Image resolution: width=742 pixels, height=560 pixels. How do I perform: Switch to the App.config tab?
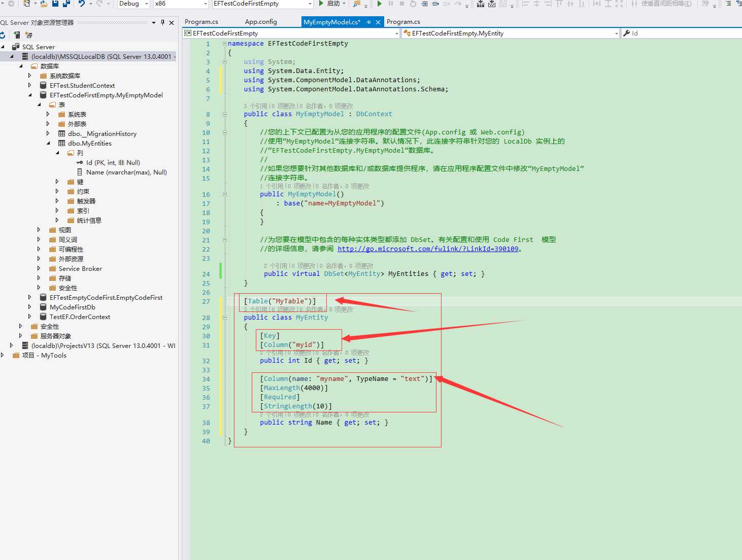tap(261, 22)
